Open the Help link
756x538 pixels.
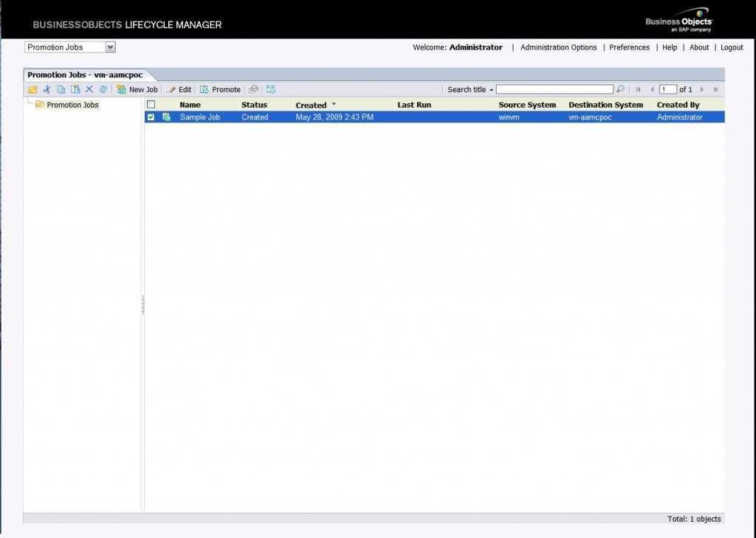669,47
